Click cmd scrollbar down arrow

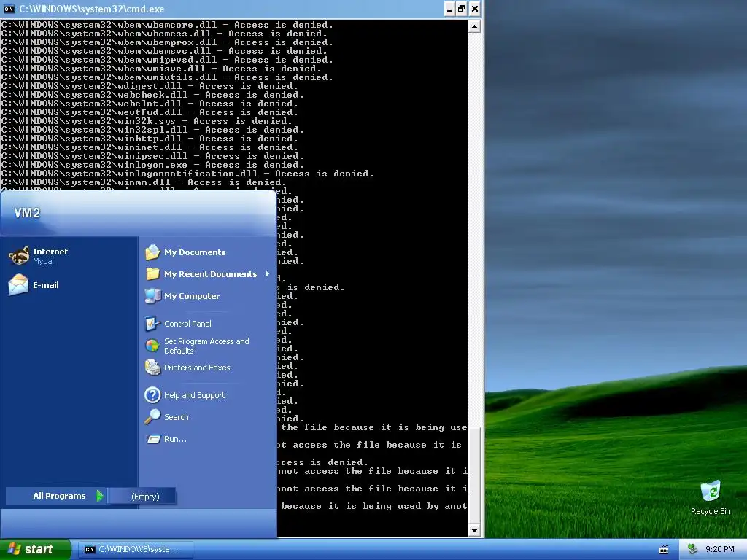coord(474,530)
